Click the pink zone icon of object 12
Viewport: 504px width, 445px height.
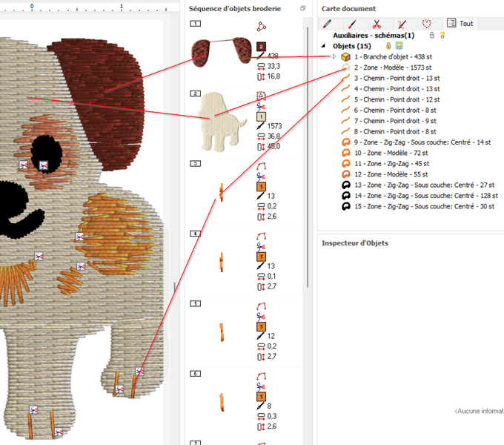[346, 174]
